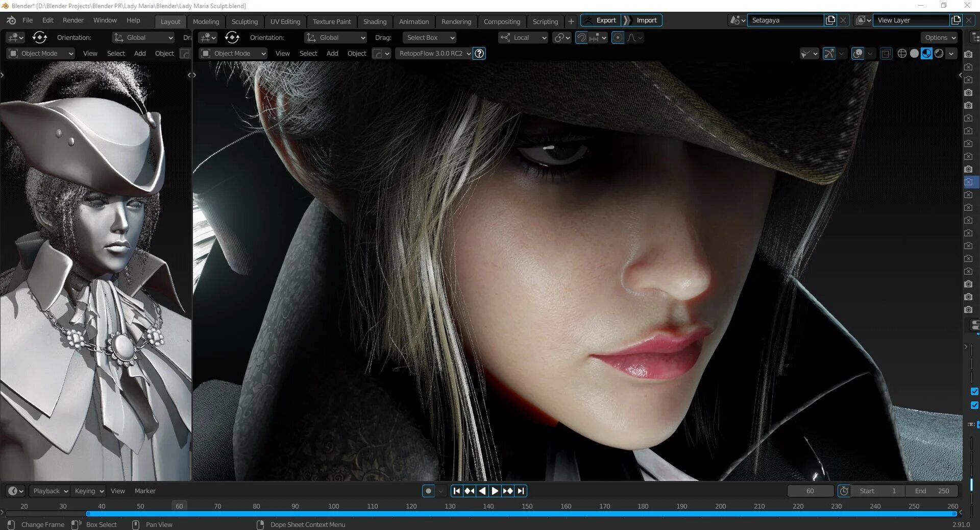The image size is (980, 530).
Task: Click current frame field showing 60
Action: coord(810,491)
